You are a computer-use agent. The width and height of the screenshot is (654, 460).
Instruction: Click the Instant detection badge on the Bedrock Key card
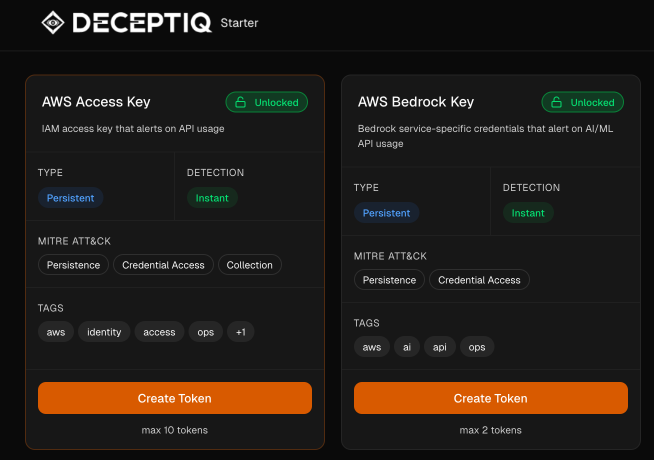point(528,213)
